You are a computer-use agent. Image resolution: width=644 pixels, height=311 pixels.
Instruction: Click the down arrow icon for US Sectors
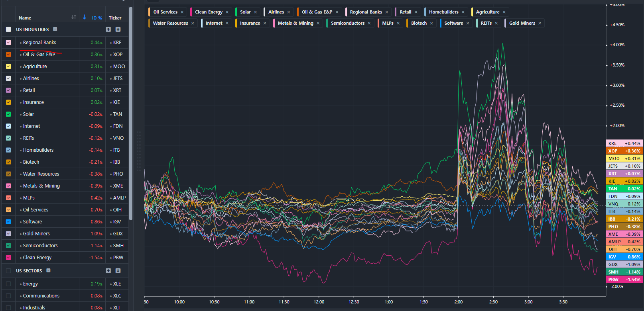pyautogui.click(x=118, y=271)
